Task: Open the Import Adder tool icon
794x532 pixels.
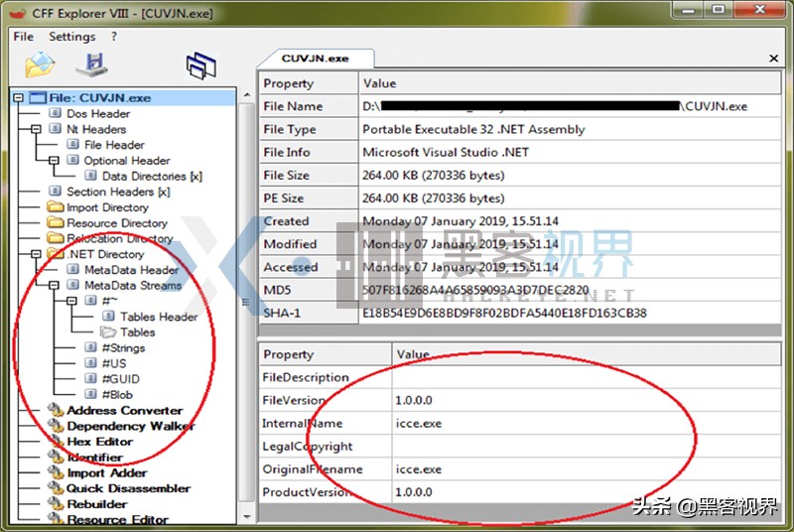Action: coord(56,472)
